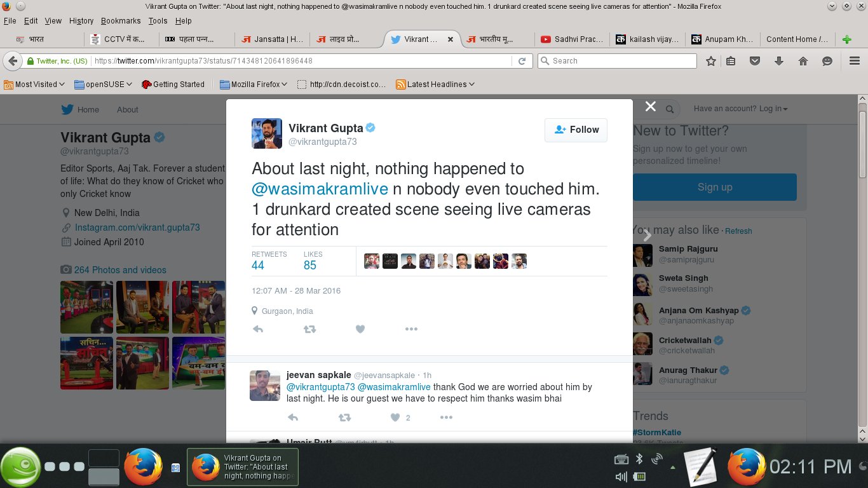
Task: Open the File menu
Action: point(10,21)
